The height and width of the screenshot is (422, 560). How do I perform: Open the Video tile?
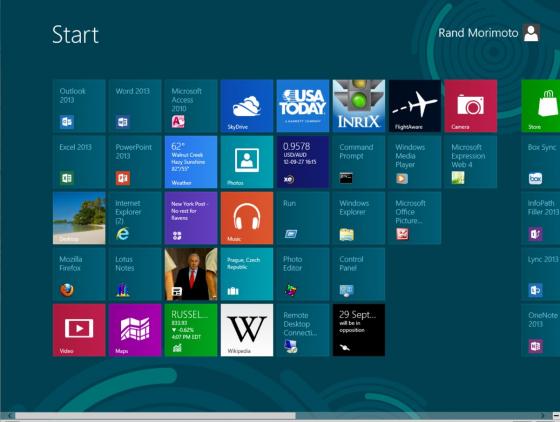pos(79,330)
